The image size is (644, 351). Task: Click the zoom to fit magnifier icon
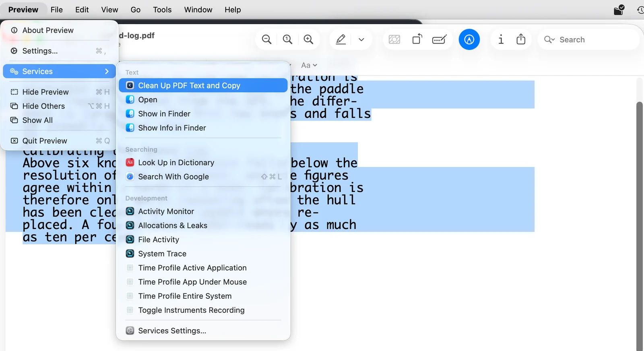click(x=287, y=39)
